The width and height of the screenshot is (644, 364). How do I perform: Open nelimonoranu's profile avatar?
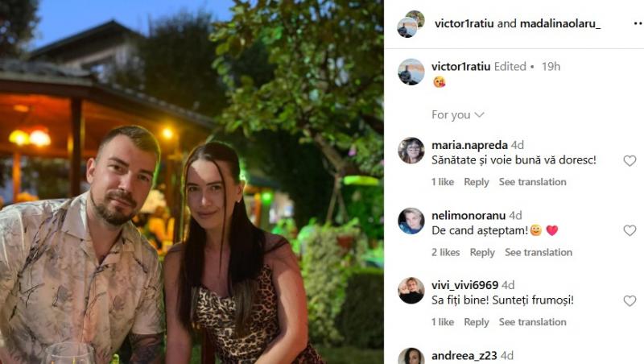411,221
